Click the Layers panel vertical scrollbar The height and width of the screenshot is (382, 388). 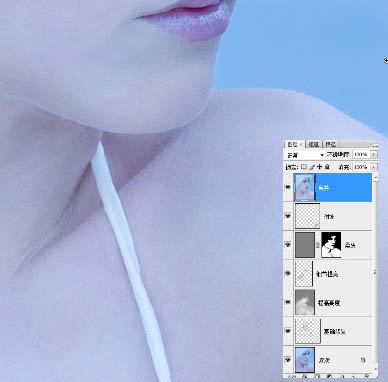(375, 271)
